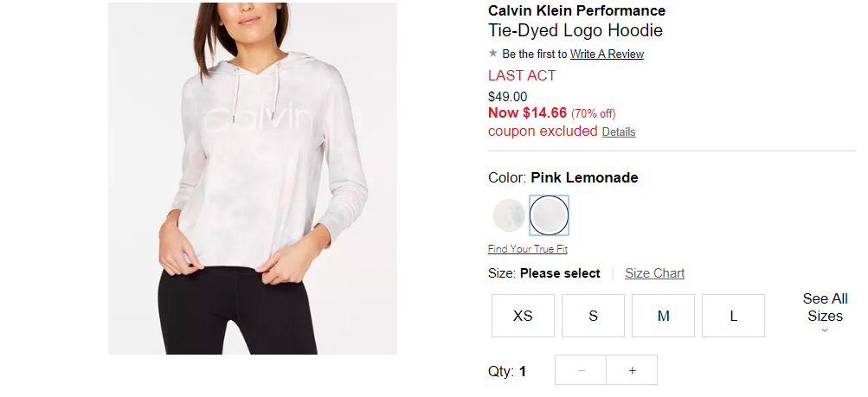Click Write A Review link
Image resolution: width=868 pixels, height=397 pixels.
pyautogui.click(x=607, y=54)
